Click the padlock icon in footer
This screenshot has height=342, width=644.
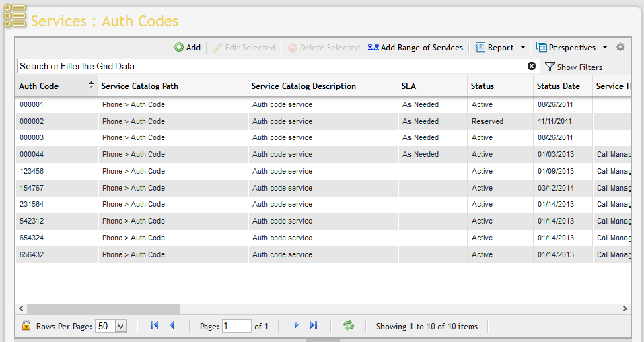(x=26, y=326)
